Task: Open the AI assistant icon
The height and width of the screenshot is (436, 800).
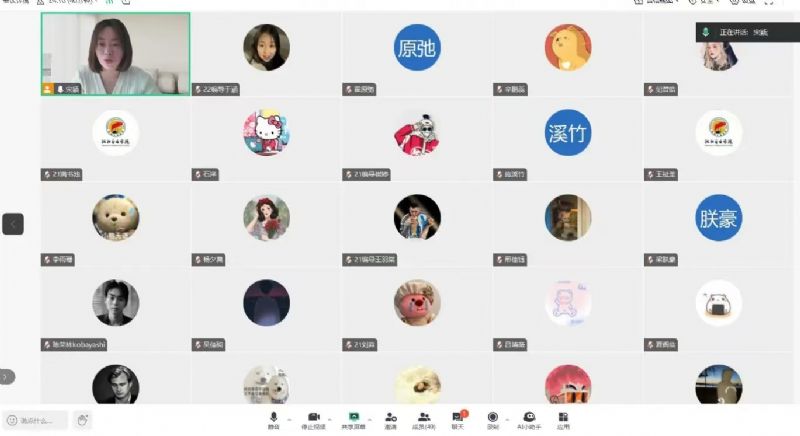Action: click(529, 420)
